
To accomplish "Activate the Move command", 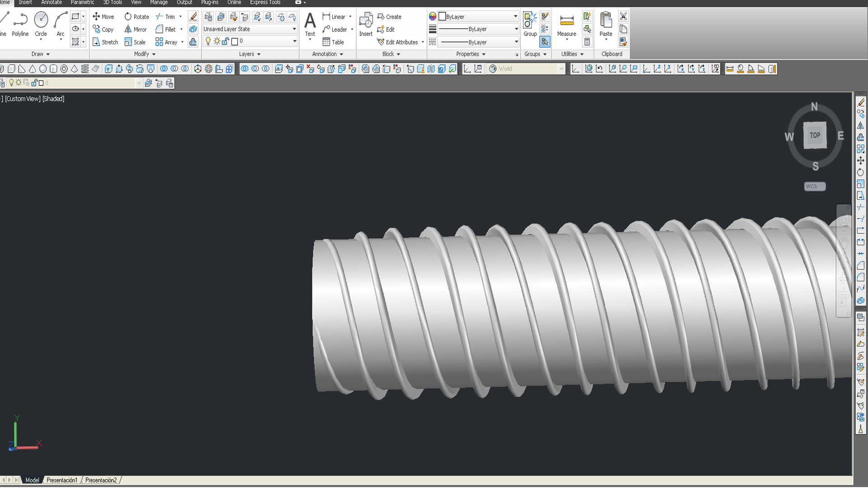I will pyautogui.click(x=103, y=17).
